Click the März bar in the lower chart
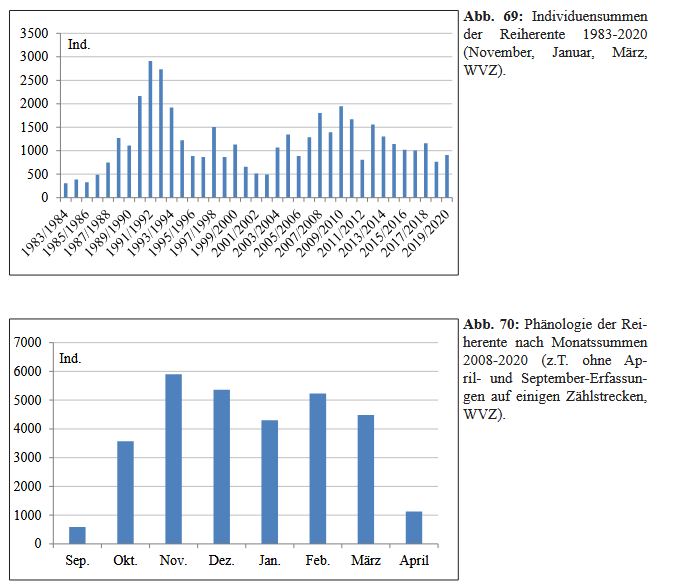 pyautogui.click(x=366, y=479)
